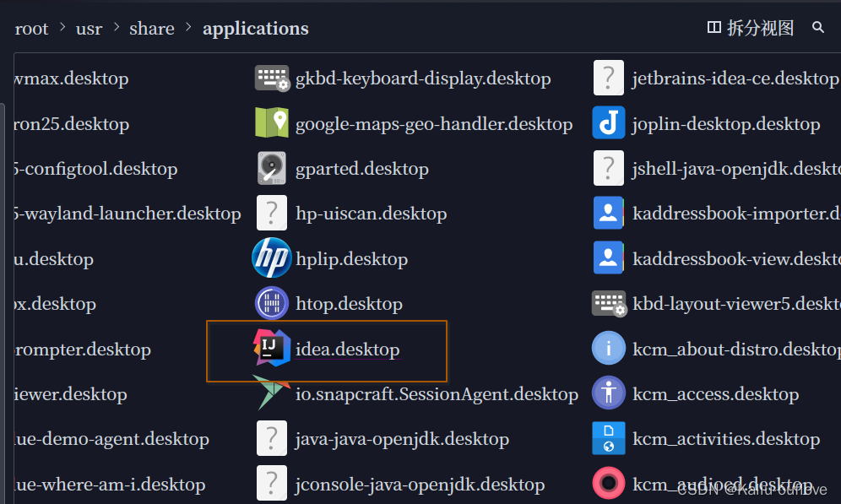The image size is (841, 504).
Task: Select the google-maps-geo-handler map icon
Action: coord(272,123)
